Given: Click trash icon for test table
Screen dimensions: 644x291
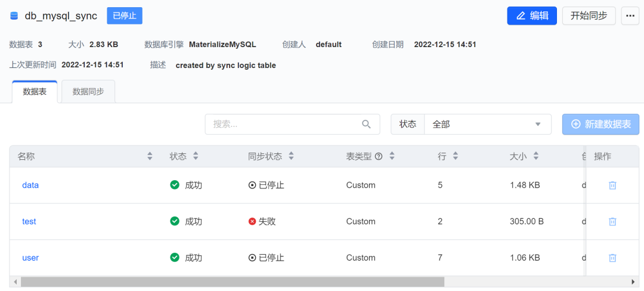Looking at the screenshot, I should (612, 222).
